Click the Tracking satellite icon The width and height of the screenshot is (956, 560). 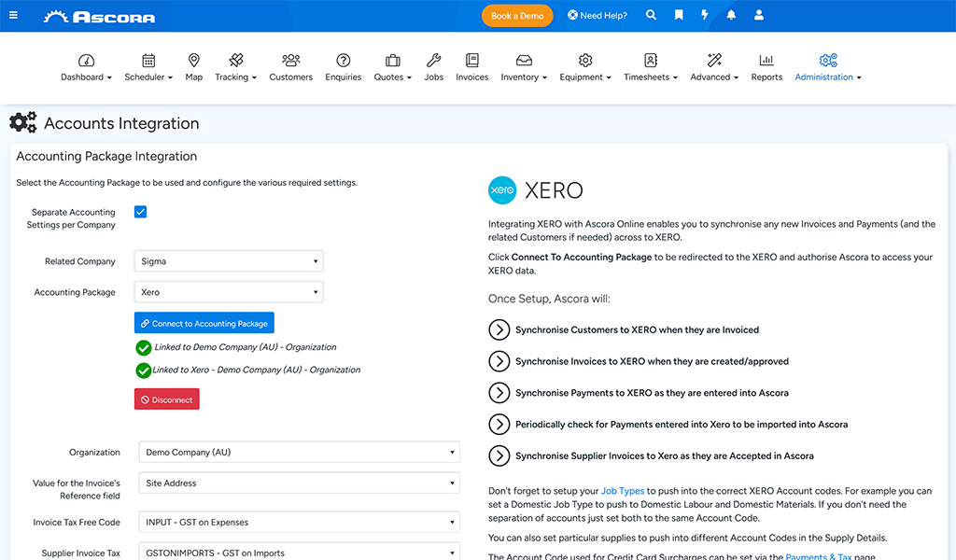tap(236, 61)
